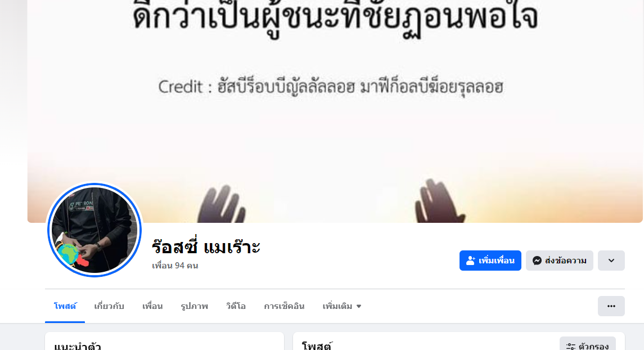Image resolution: width=644 pixels, height=350 pixels.
Task: Open the รูปภาพ tab
Action: pyautogui.click(x=194, y=306)
